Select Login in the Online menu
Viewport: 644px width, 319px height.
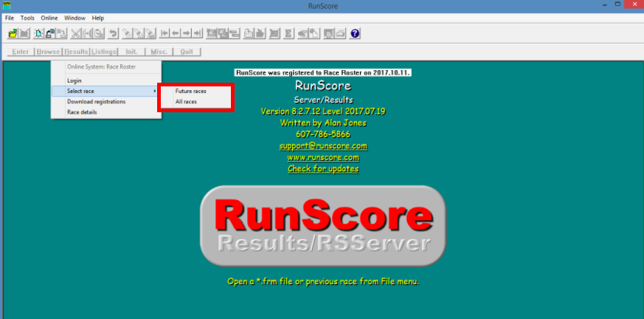point(75,80)
